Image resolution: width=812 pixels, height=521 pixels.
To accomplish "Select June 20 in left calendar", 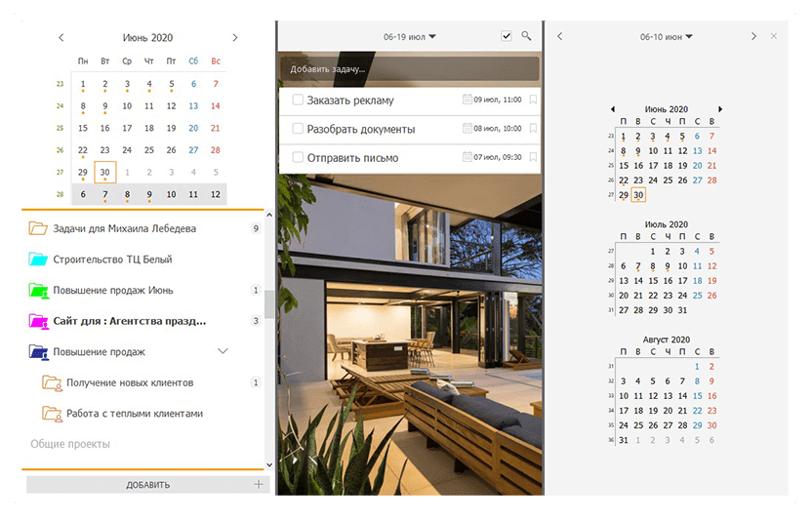I will [193, 128].
